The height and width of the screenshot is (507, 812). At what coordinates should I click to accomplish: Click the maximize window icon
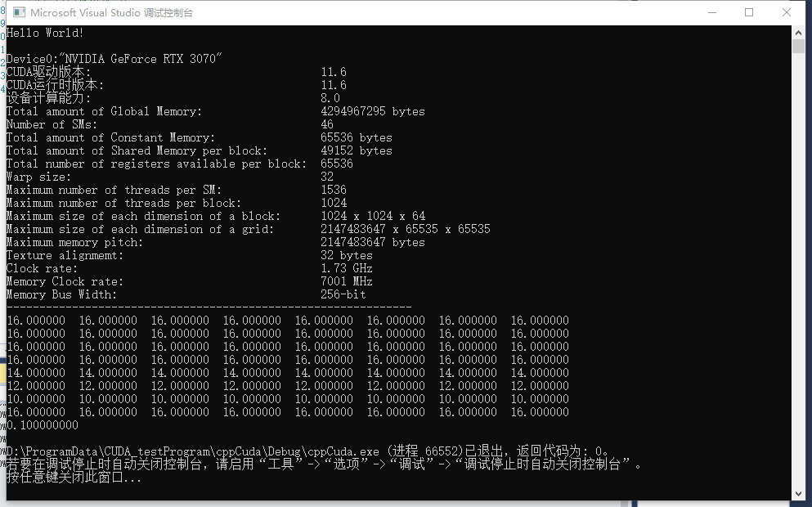[x=748, y=11]
